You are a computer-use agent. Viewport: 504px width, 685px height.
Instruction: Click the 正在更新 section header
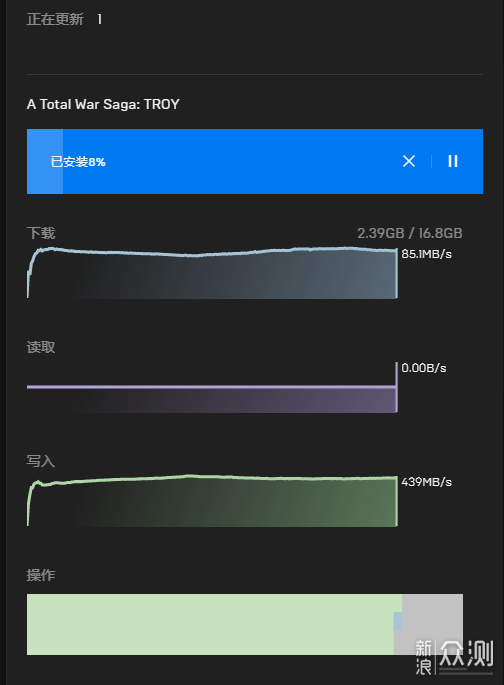click(55, 19)
